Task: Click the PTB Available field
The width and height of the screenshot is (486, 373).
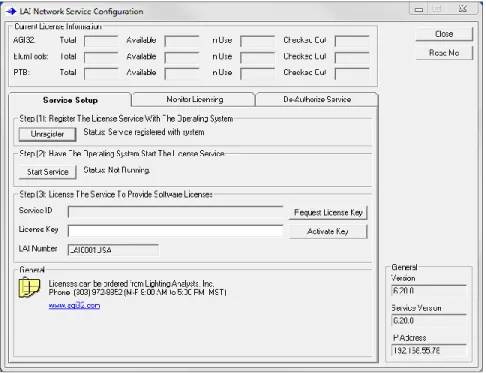Action: 182,74
